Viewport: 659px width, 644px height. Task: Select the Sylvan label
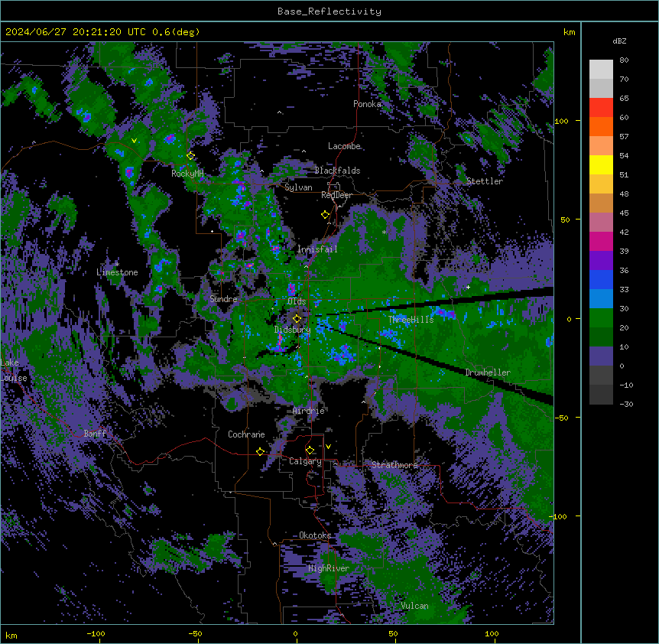point(298,187)
